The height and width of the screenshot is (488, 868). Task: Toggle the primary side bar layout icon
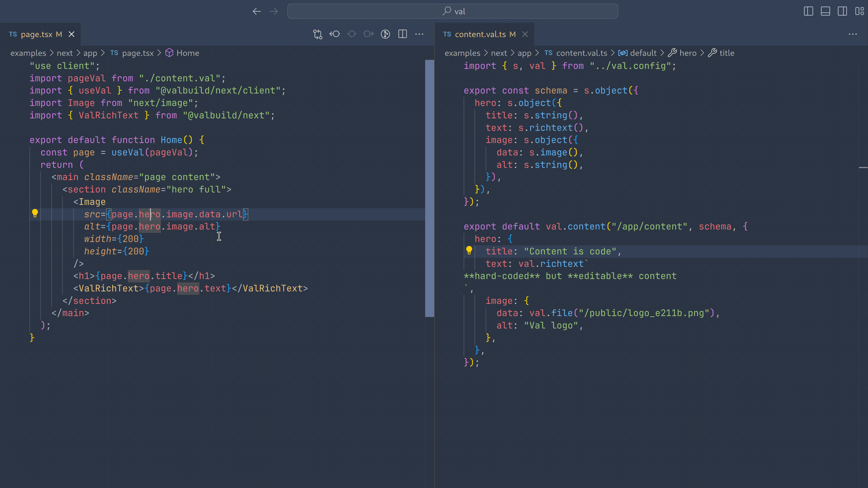(x=808, y=11)
